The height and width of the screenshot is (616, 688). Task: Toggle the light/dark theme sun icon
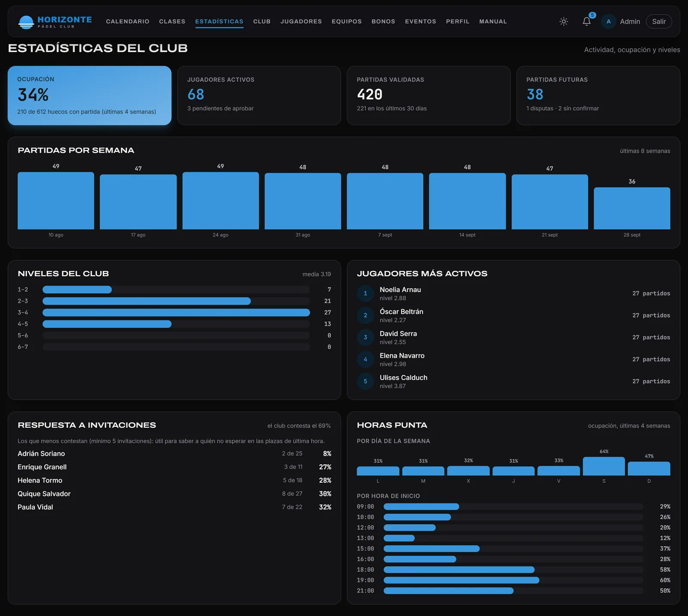click(564, 22)
